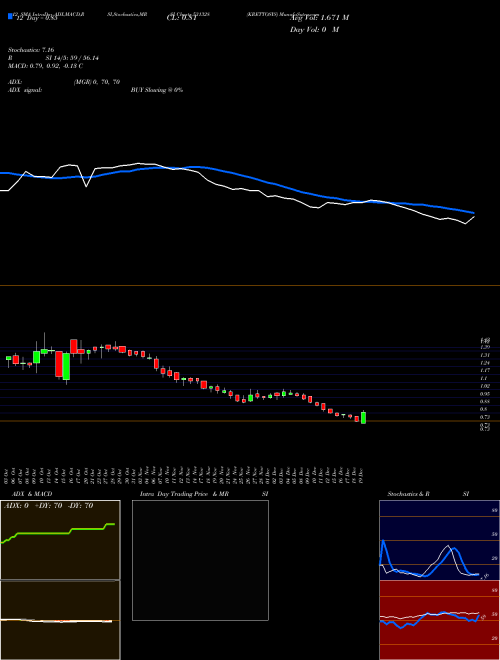This screenshot has width=500, height=660.
Task: Click the blue-background Stochastics chart panel
Action: tap(439, 540)
